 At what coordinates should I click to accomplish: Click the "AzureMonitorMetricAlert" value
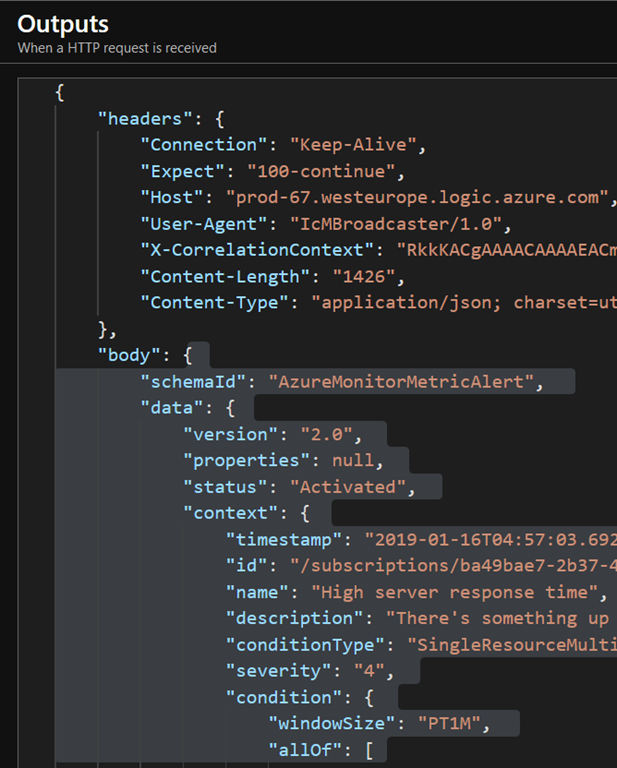tap(401, 382)
